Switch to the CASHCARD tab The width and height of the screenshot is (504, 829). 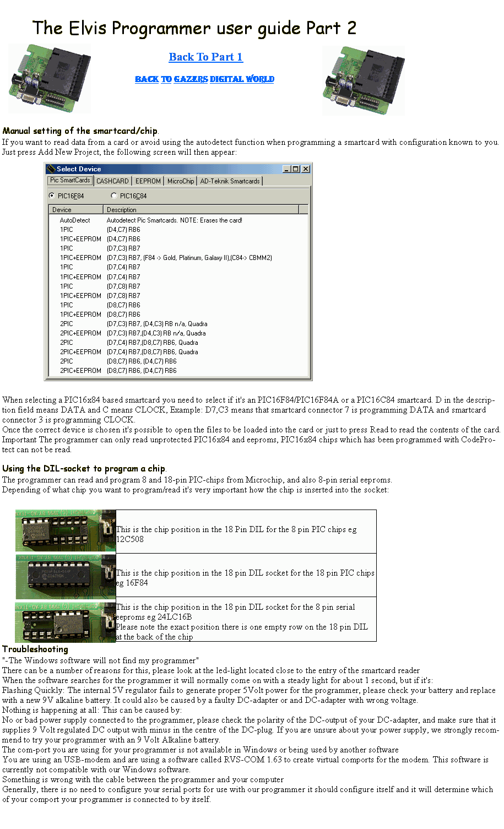(112, 181)
